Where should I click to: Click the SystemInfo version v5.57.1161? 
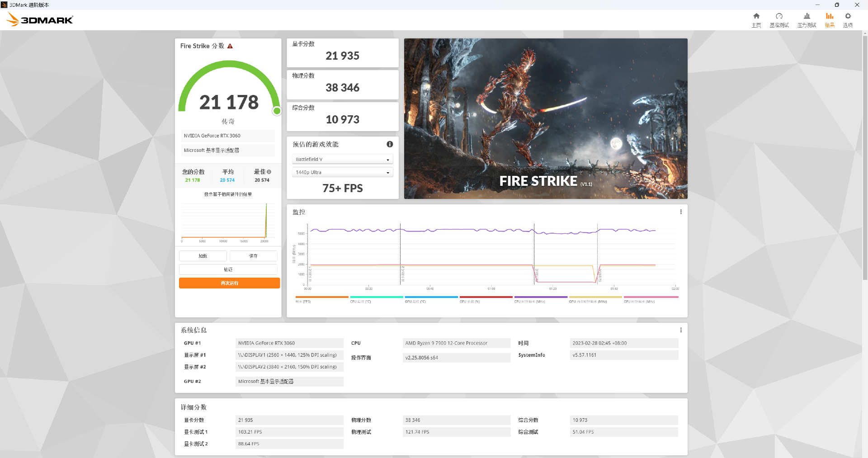tap(624, 355)
